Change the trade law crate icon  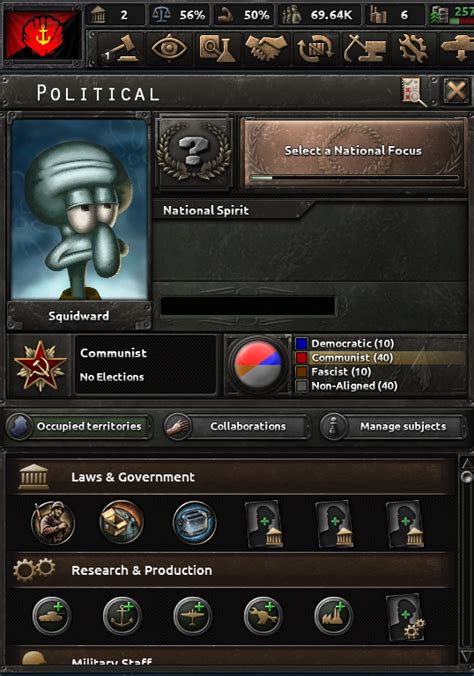pos(122,523)
